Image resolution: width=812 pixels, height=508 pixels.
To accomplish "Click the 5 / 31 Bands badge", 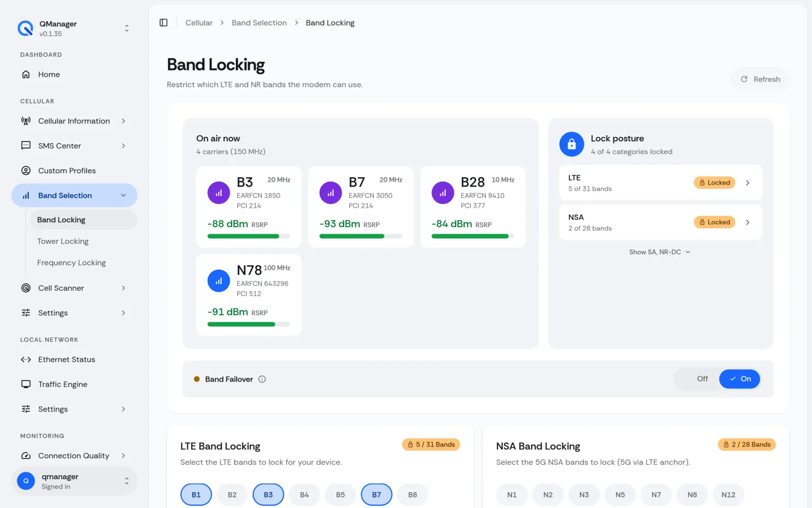I will [x=431, y=444].
